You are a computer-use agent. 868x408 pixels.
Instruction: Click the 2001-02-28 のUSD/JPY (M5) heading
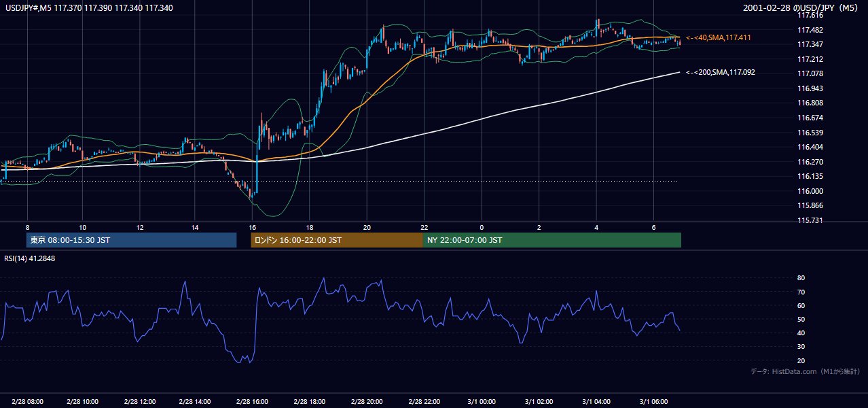[801, 8]
